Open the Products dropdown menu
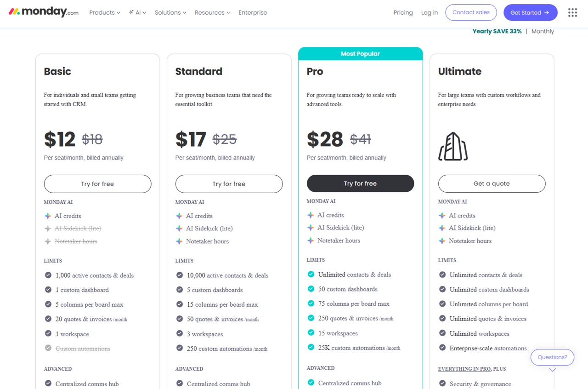 click(102, 12)
